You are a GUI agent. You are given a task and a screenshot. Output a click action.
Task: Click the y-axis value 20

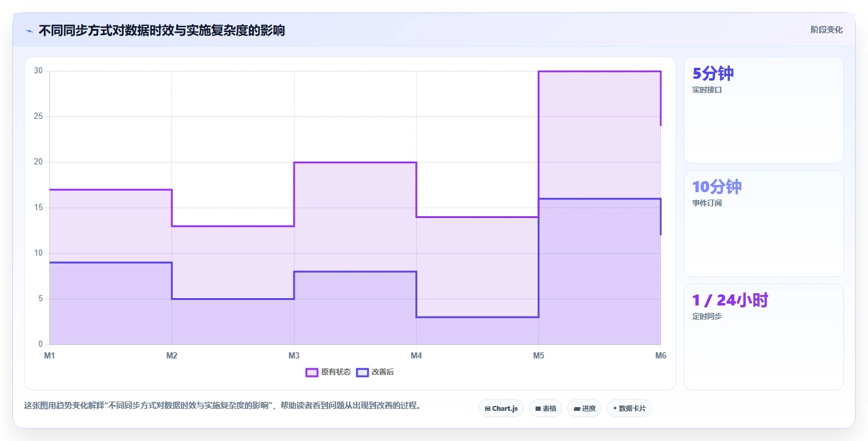pyautogui.click(x=38, y=162)
